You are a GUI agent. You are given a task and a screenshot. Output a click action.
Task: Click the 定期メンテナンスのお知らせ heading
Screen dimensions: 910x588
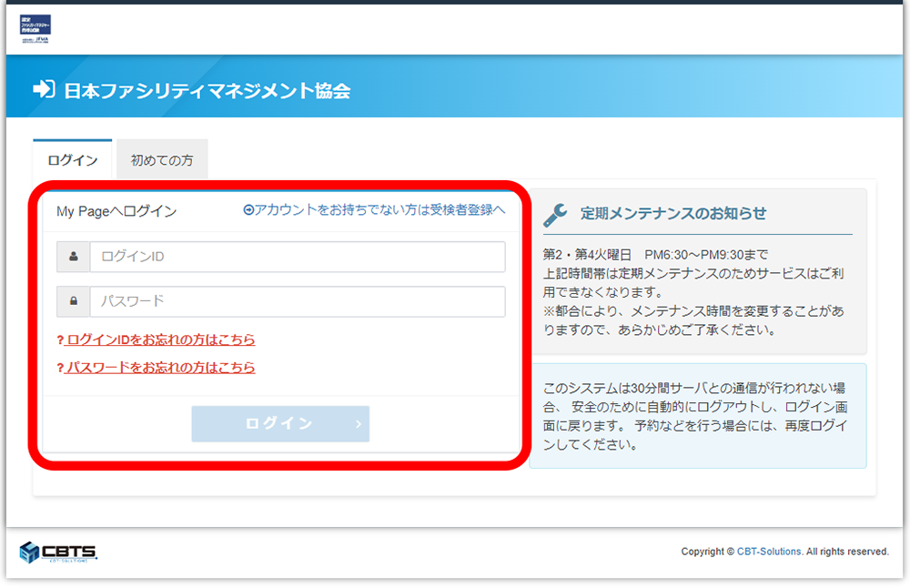point(673,214)
